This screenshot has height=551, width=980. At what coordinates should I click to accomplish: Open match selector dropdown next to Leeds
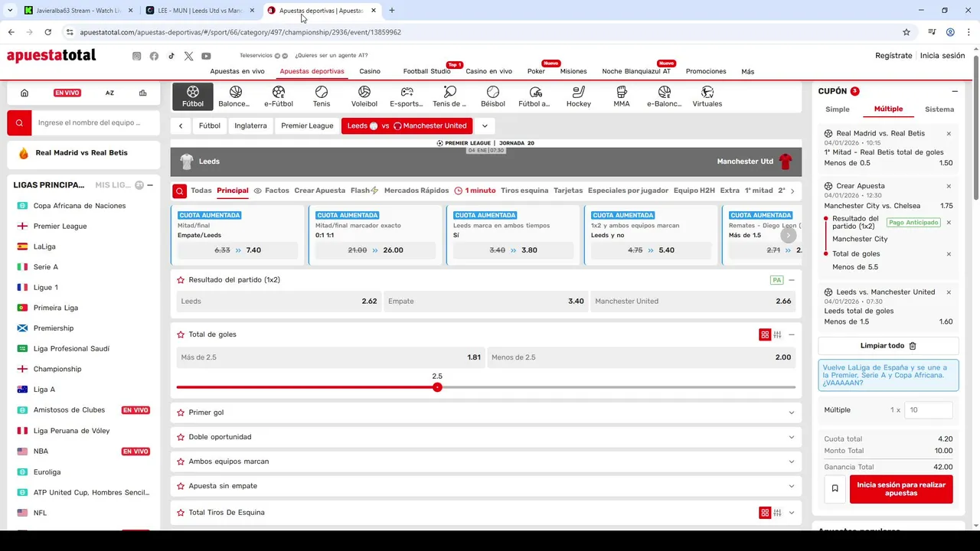485,126
